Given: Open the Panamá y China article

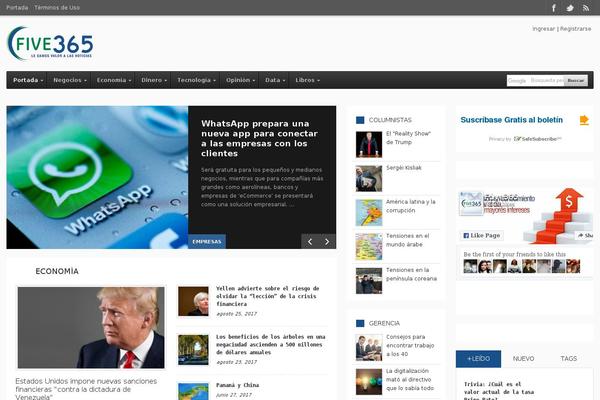Looking at the screenshot, I should pos(237,385).
